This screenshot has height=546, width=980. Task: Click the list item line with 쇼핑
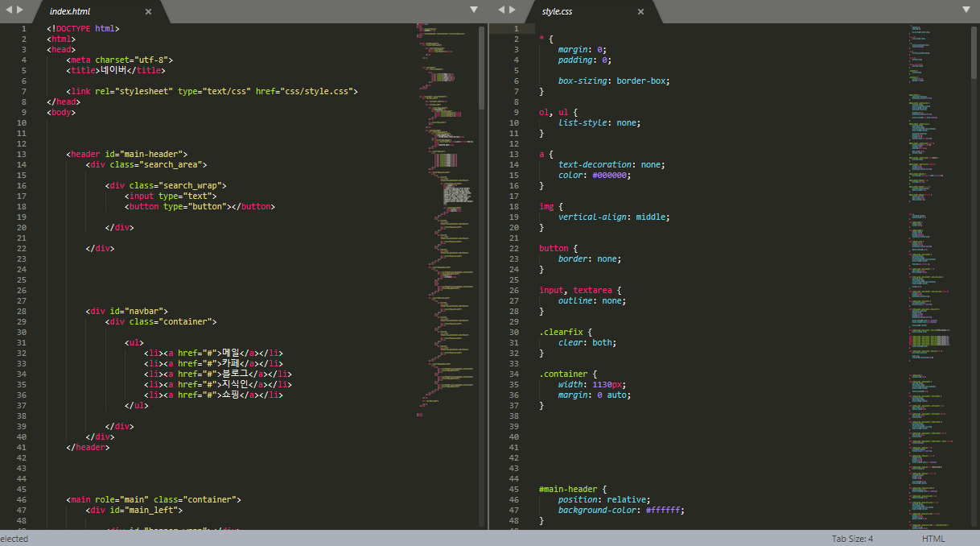213,395
